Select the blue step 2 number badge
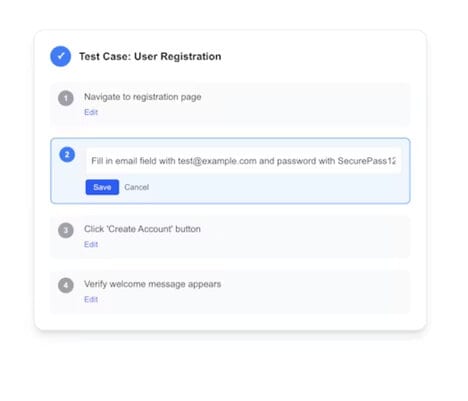The image size is (468, 401). (67, 155)
